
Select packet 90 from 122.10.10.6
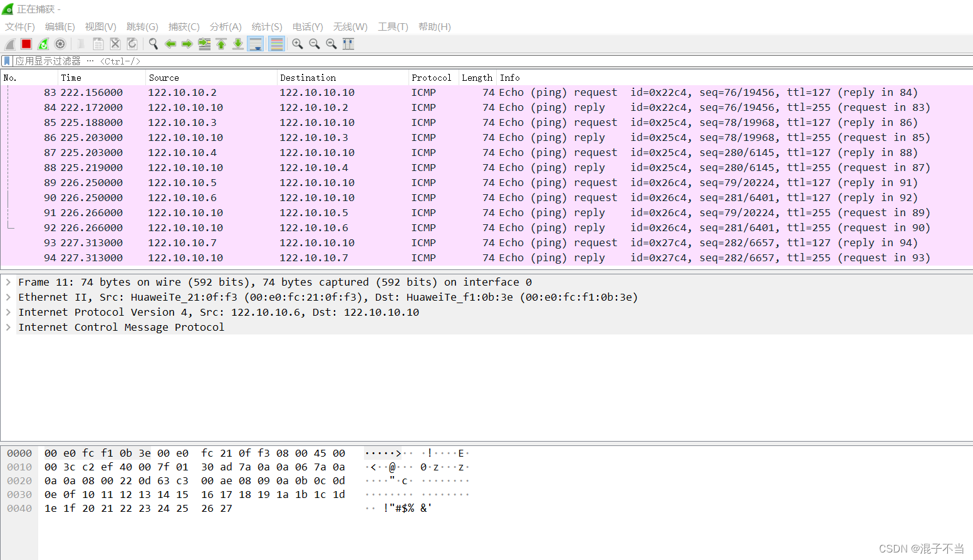(486, 198)
